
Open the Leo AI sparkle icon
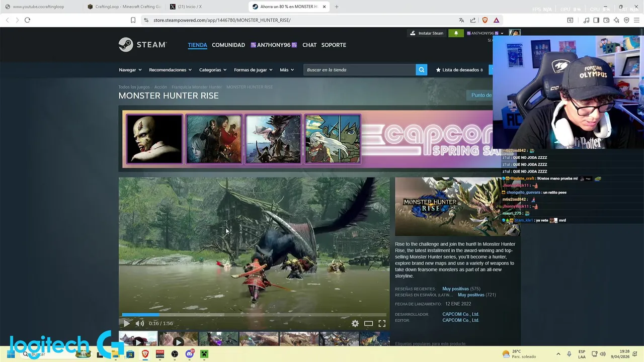[616, 20]
